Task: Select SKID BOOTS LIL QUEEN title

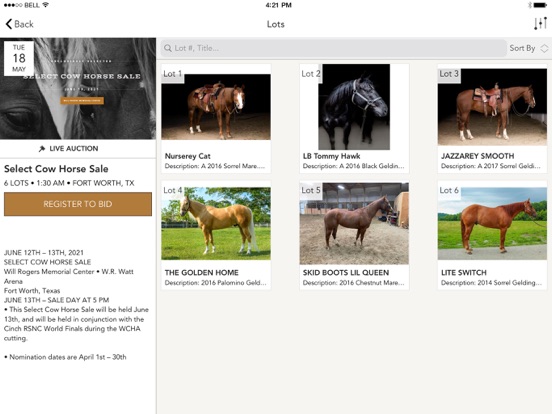Action: tap(346, 272)
